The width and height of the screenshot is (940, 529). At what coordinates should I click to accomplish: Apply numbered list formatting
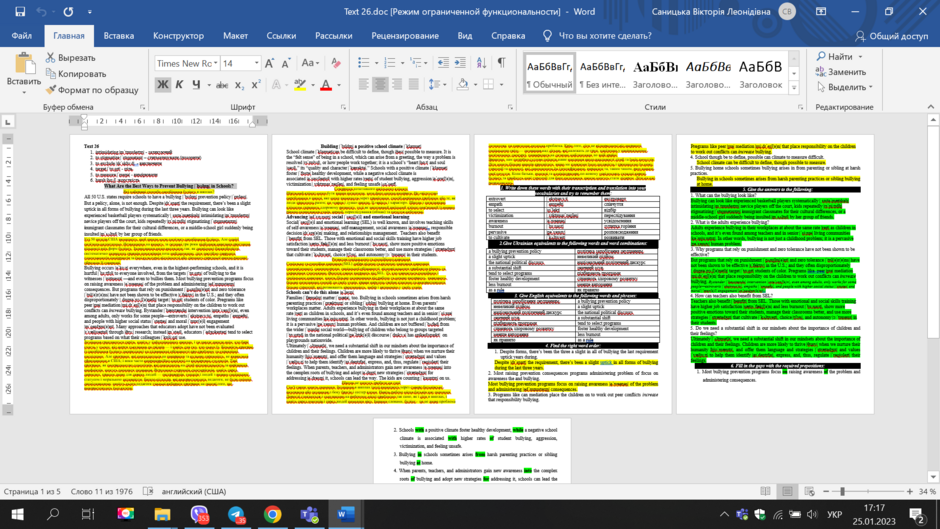tap(390, 63)
